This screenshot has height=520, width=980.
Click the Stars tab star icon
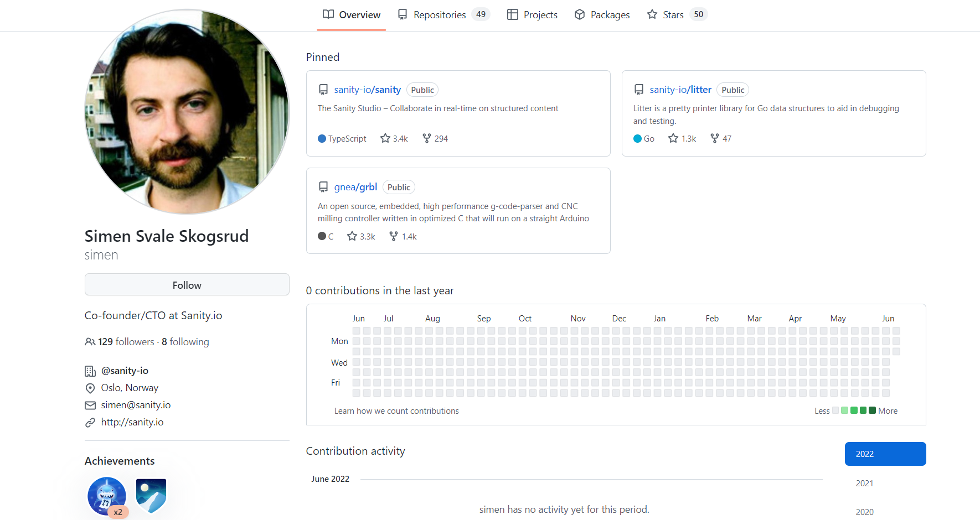pyautogui.click(x=652, y=14)
